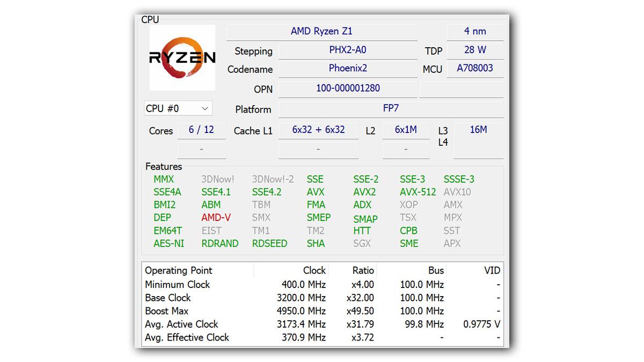Screen dimensions: 644x362
Task: Click the Clock column header
Action: (x=291, y=270)
